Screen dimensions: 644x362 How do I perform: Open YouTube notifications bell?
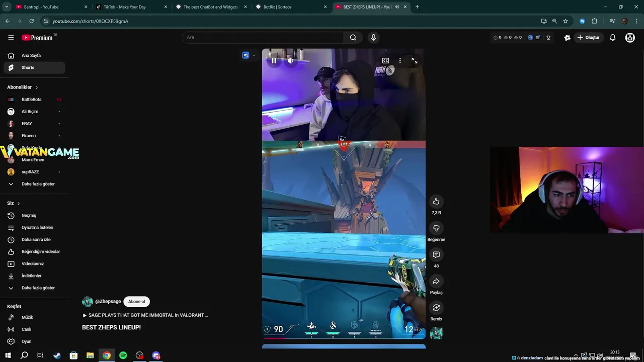pyautogui.click(x=612, y=38)
